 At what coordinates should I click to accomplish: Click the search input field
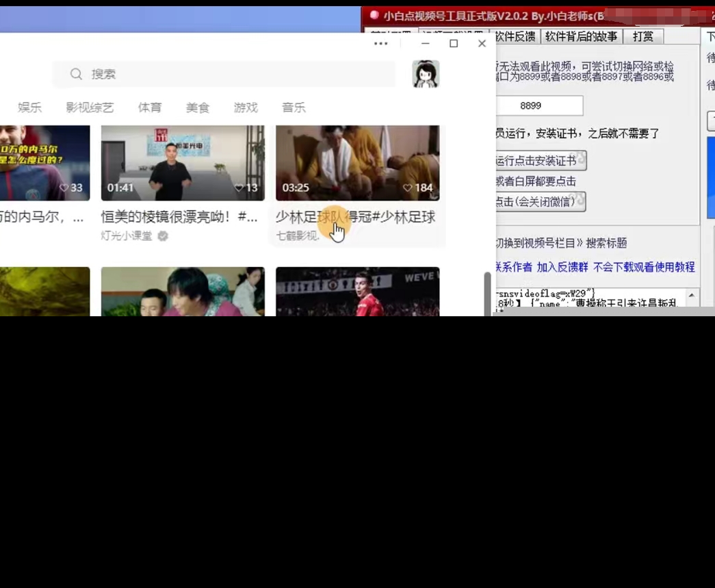[x=224, y=74]
